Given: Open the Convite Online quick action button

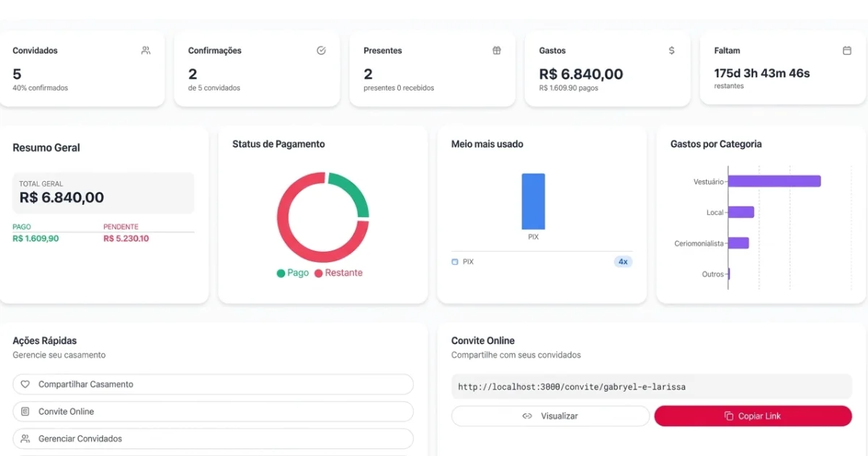Looking at the screenshot, I should click(213, 412).
